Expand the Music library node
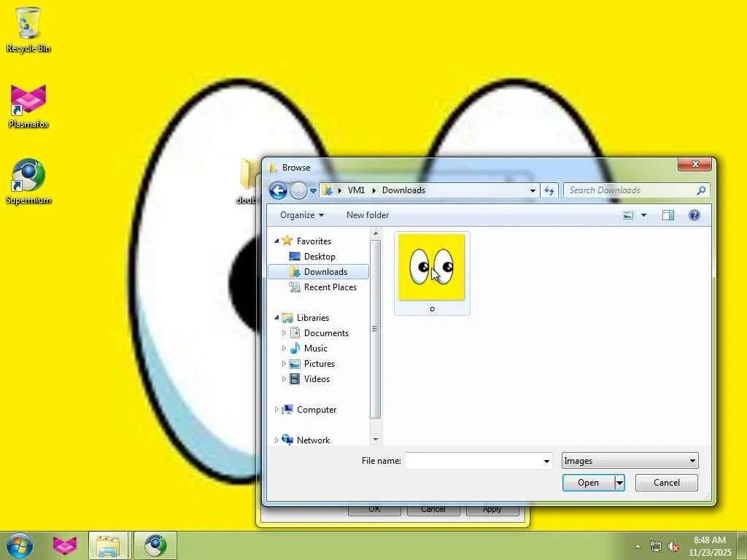Screen dimensions: 747x560 [284, 348]
